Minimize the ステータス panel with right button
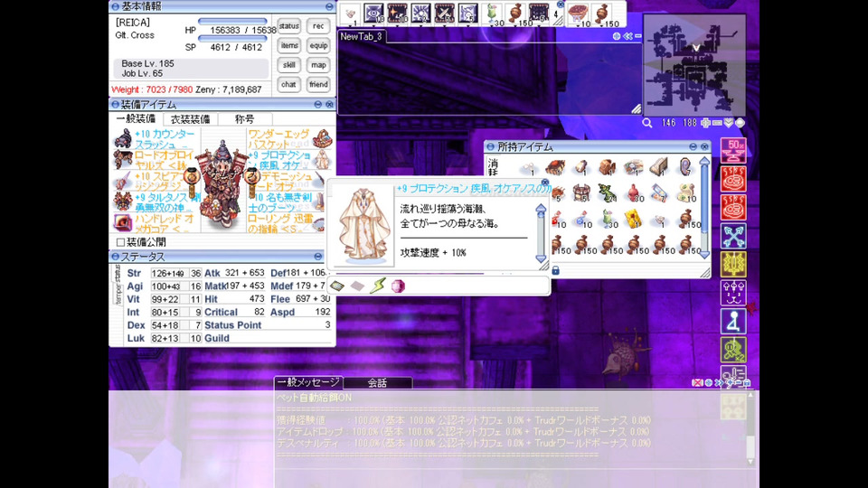Image resolution: width=868 pixels, height=488 pixels. (318, 257)
